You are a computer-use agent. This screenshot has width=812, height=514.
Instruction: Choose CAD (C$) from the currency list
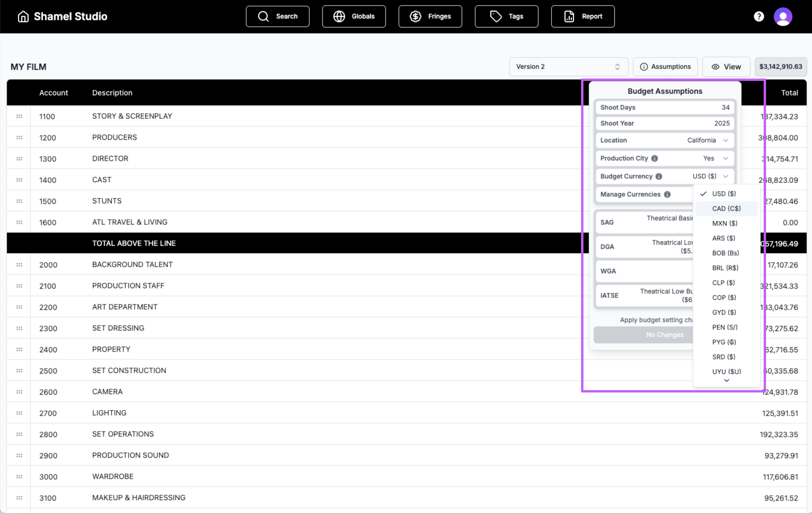point(726,209)
